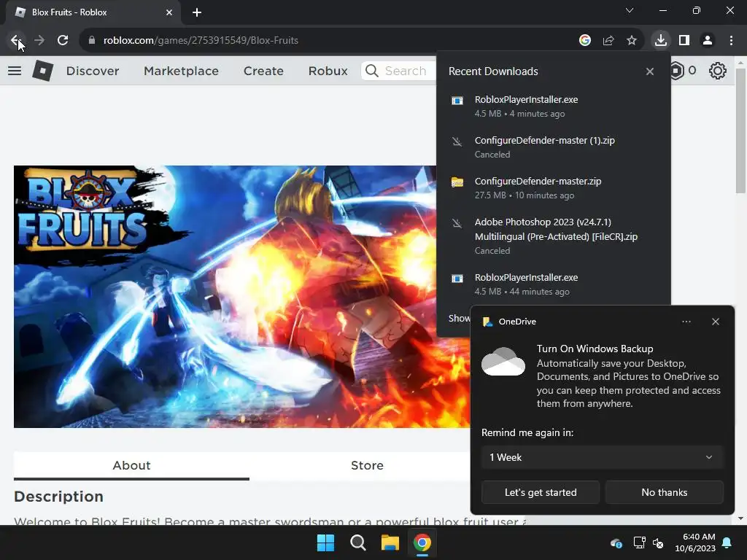This screenshot has height=560, width=747.
Task: Share this page via the share icon
Action: 608,41
